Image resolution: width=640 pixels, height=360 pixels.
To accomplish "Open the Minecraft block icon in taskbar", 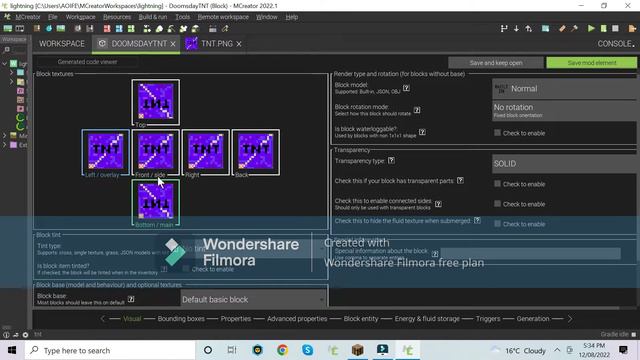I will point(358,350).
